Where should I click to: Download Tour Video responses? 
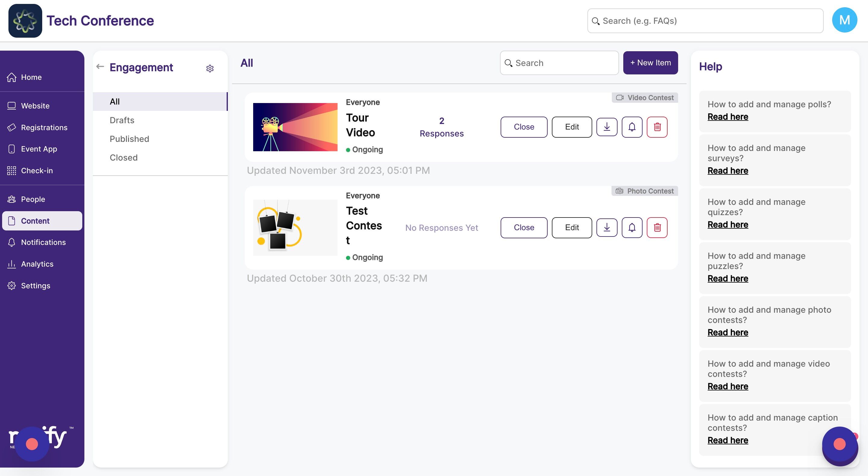coord(606,127)
